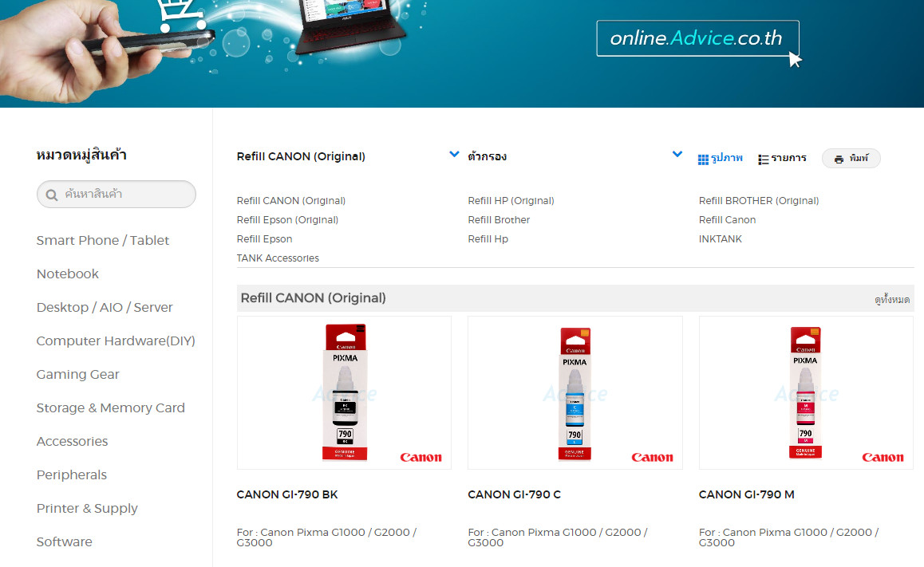Click compatibility description under GI-790 BK
Screen dimensions: 924x567
(x=326, y=537)
